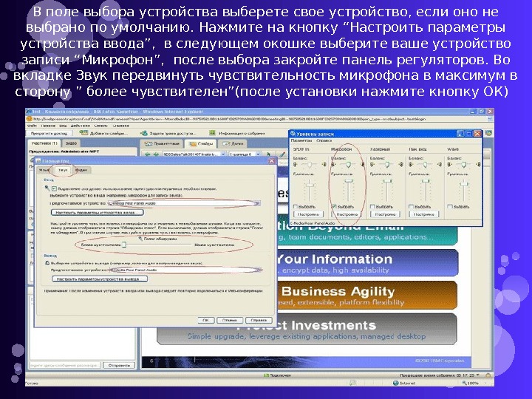This screenshot has height=399, width=532.
Task: Toggle 'Выбрать' checkbox under Wave
Action: (449, 206)
